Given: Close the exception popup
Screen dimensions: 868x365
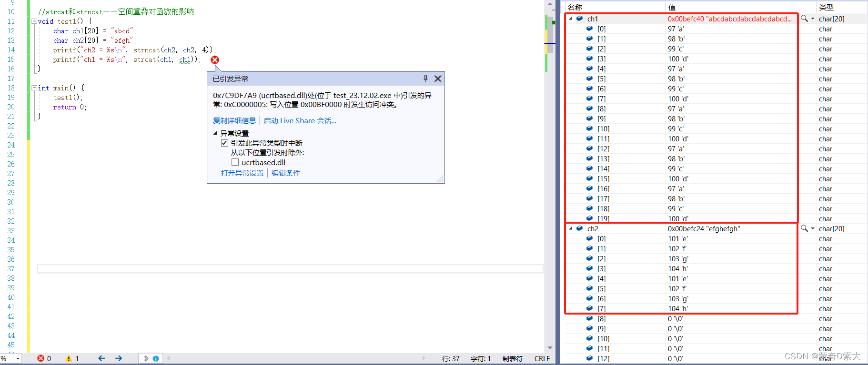Looking at the screenshot, I should (x=438, y=79).
